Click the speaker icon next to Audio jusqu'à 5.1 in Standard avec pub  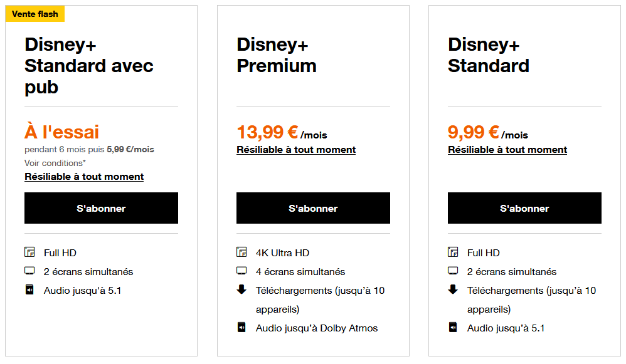(29, 289)
